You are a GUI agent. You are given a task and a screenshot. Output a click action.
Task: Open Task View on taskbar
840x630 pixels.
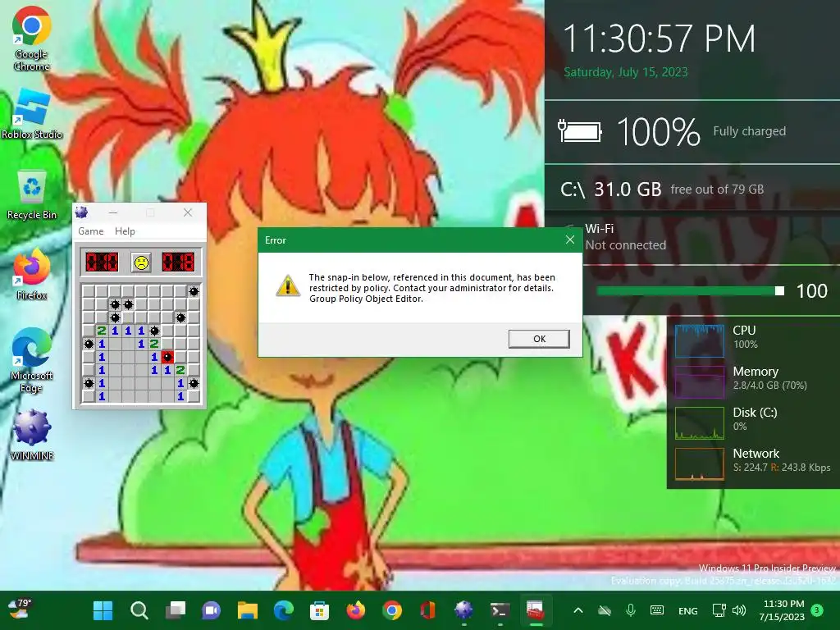click(176, 610)
